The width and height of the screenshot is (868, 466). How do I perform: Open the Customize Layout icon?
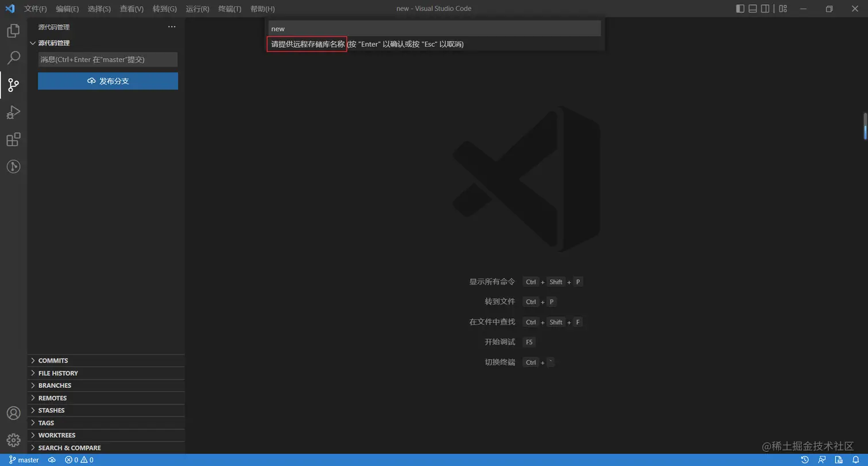(783, 9)
